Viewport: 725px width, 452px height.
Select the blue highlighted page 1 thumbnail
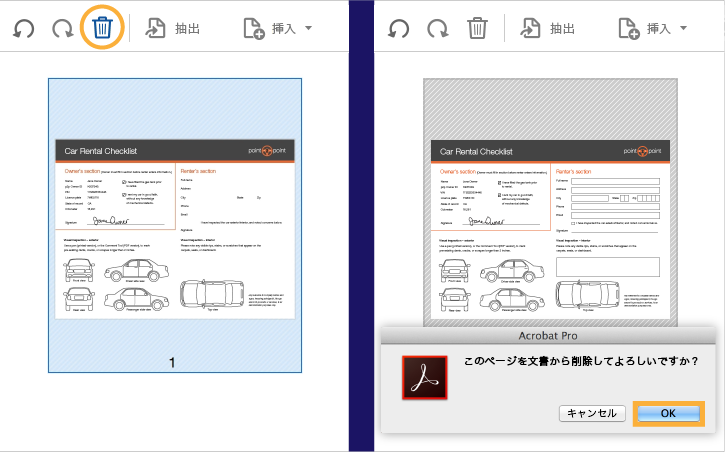(x=175, y=226)
